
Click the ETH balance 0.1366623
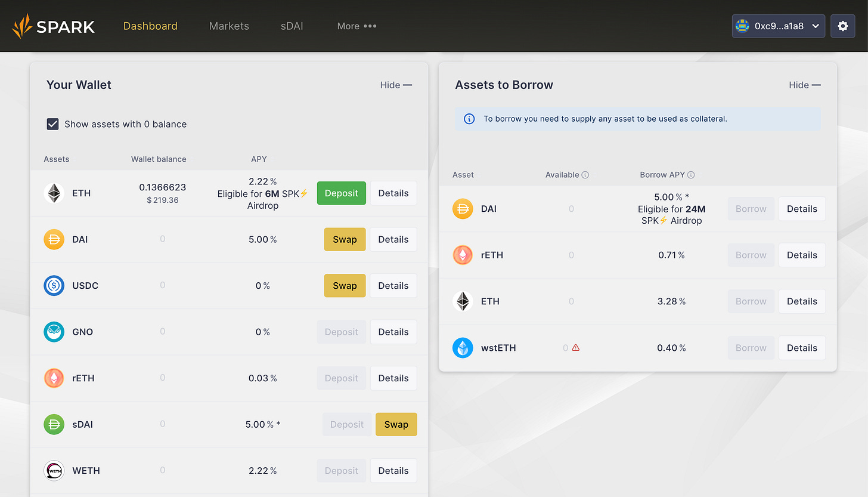click(x=163, y=187)
